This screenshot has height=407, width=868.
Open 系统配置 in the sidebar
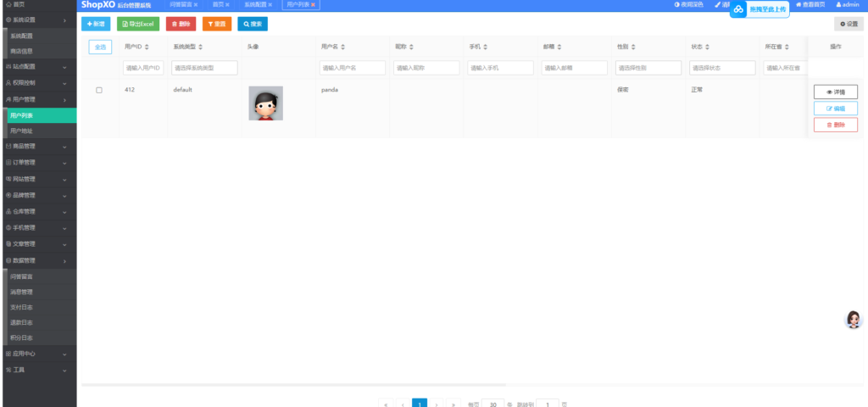tap(42, 36)
